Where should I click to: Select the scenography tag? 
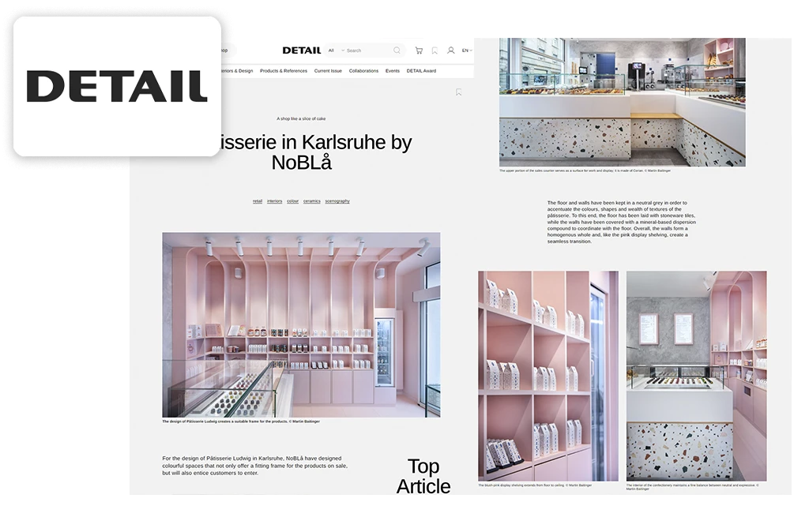[337, 201]
